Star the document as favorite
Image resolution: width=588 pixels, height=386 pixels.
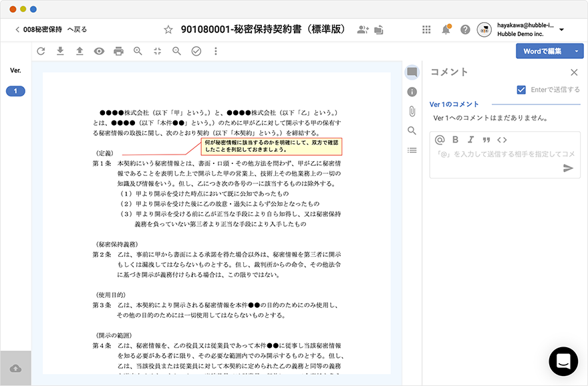(x=168, y=29)
